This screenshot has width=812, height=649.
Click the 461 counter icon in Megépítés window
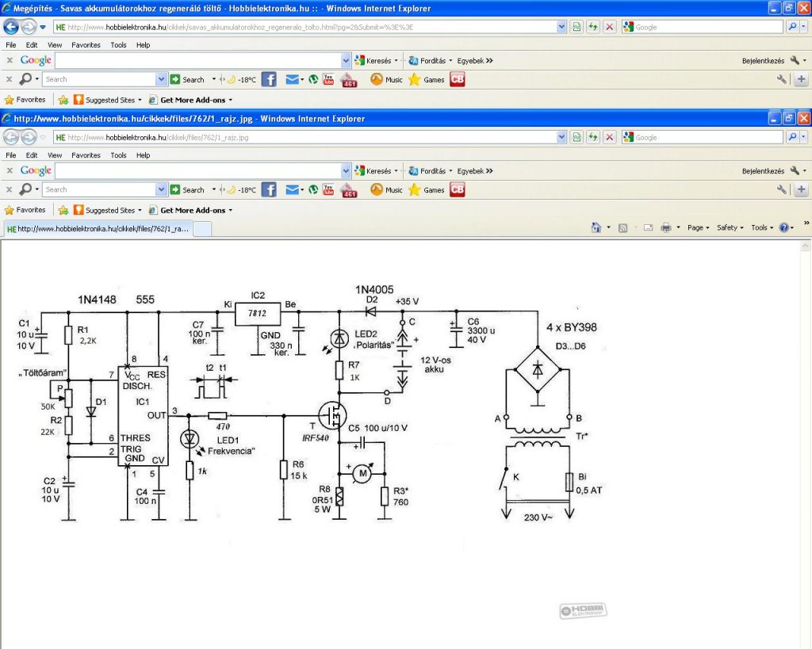click(x=350, y=80)
